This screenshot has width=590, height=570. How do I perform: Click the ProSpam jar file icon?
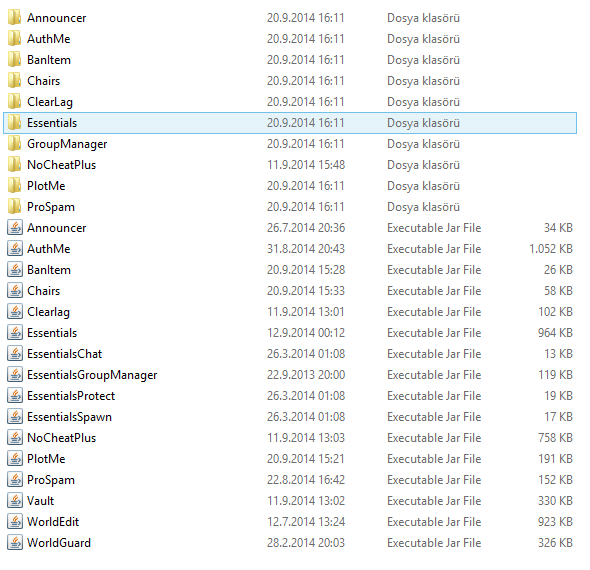[15, 480]
